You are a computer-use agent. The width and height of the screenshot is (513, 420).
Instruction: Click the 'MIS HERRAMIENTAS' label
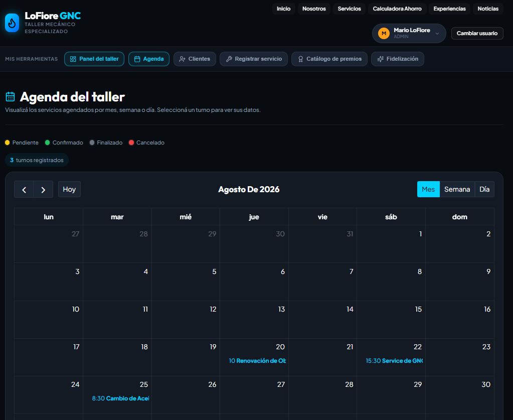[32, 59]
